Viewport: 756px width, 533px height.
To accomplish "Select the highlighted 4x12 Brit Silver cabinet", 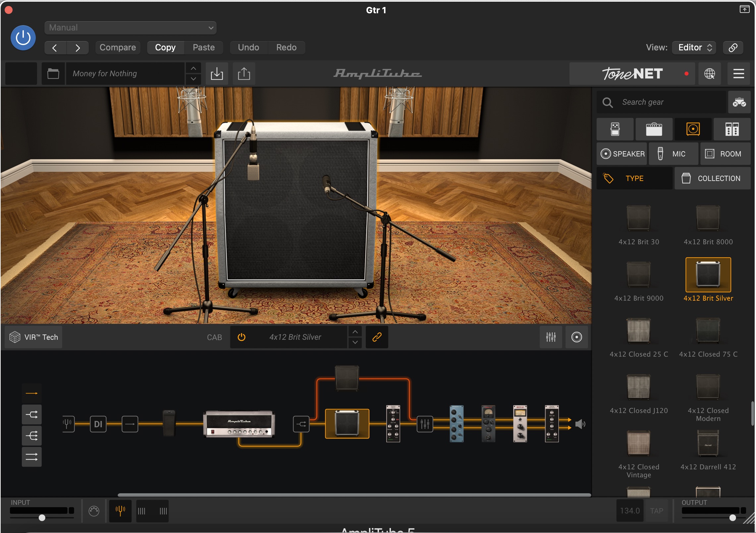I will (x=708, y=280).
